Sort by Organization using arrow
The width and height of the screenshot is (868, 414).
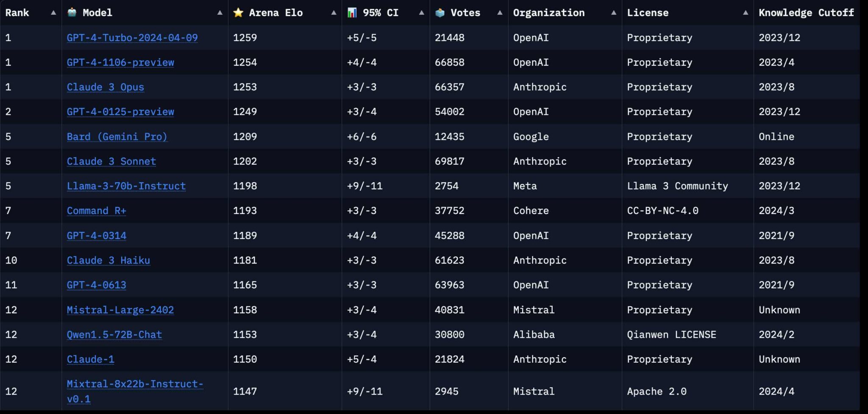pos(613,13)
